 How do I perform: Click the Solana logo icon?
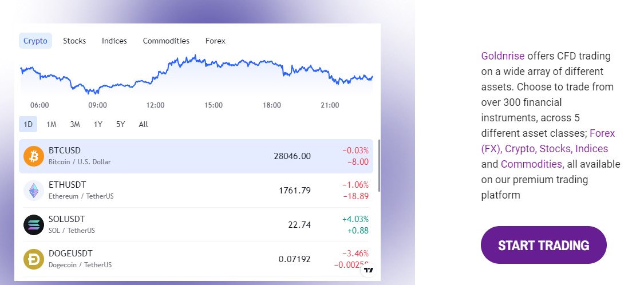click(34, 225)
